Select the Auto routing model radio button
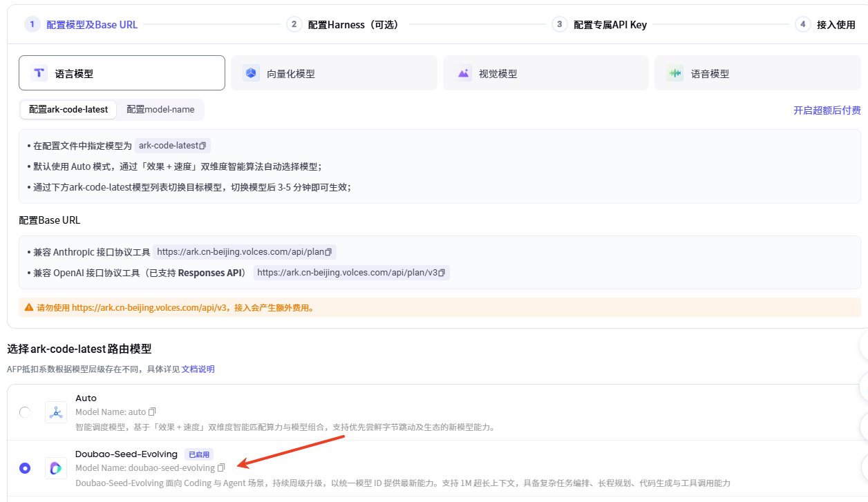The image size is (868, 502). click(25, 412)
